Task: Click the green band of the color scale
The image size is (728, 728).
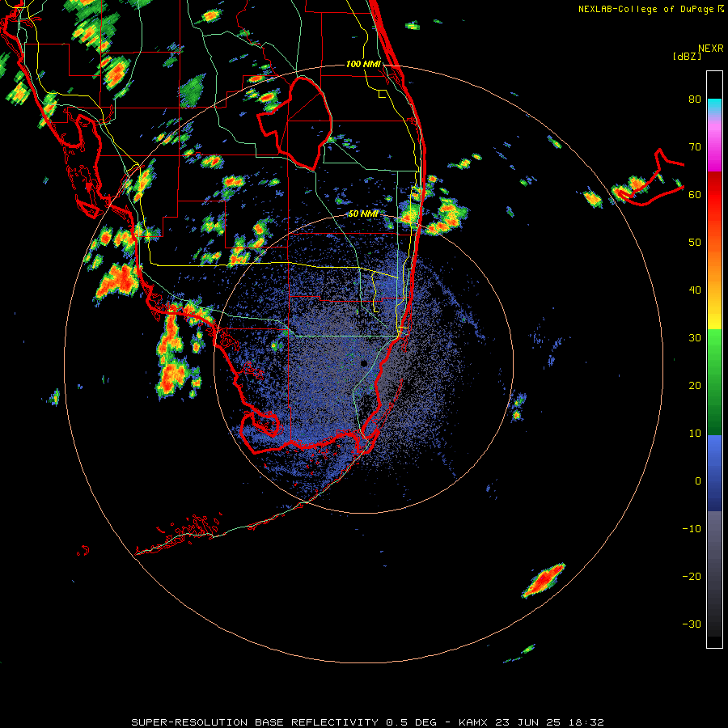Action: coord(714,382)
